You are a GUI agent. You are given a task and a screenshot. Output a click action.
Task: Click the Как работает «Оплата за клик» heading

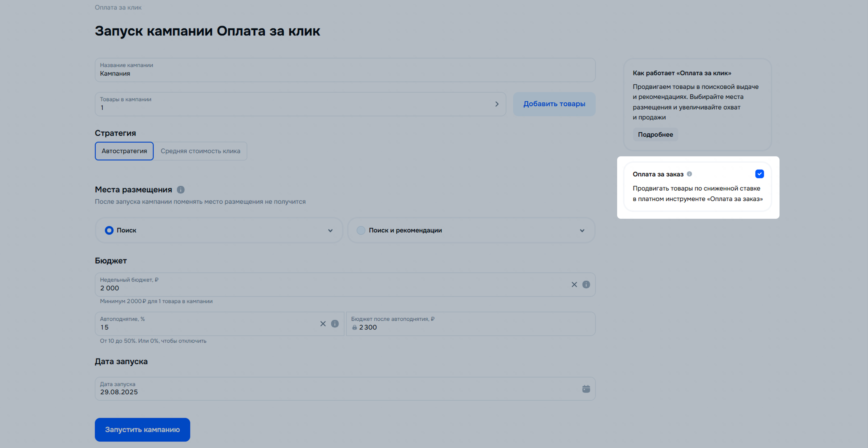point(682,73)
